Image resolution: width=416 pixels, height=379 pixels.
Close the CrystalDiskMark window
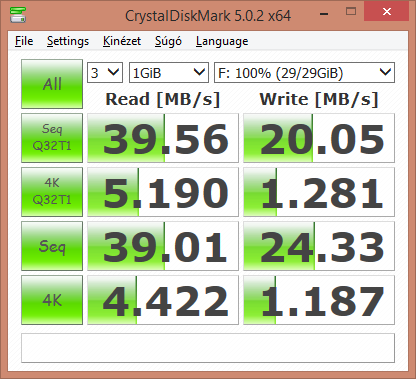387,12
